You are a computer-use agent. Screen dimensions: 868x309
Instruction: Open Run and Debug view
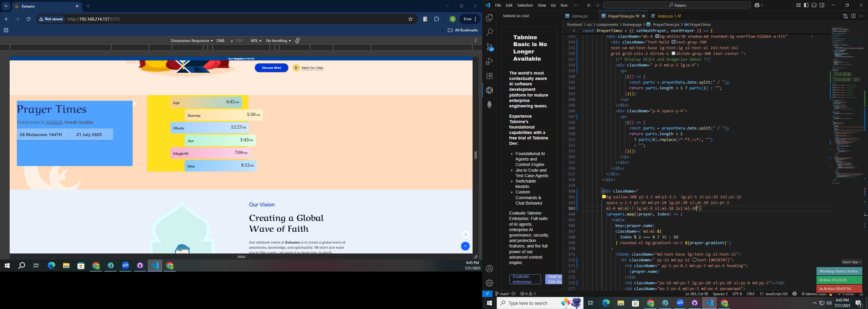click(489, 61)
